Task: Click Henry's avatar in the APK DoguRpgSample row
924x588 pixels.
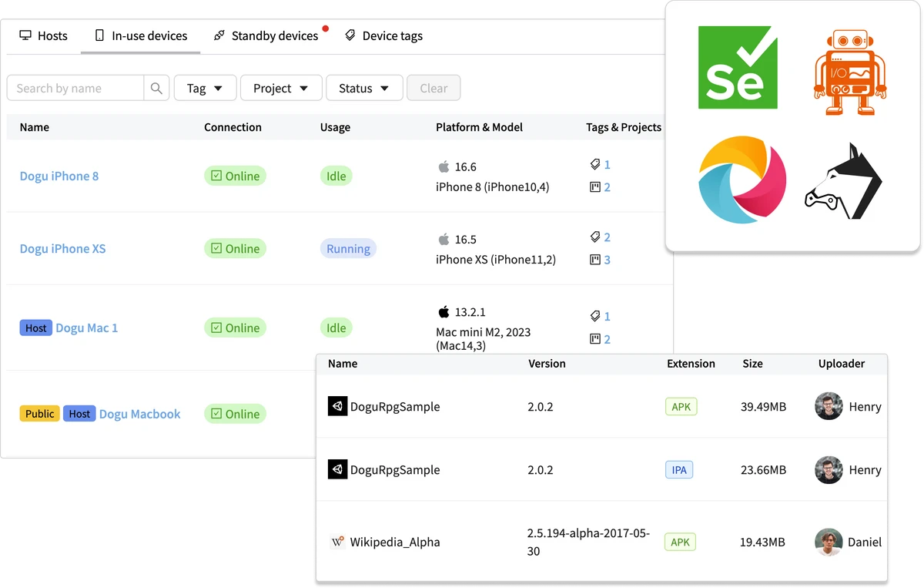Action: [829, 406]
